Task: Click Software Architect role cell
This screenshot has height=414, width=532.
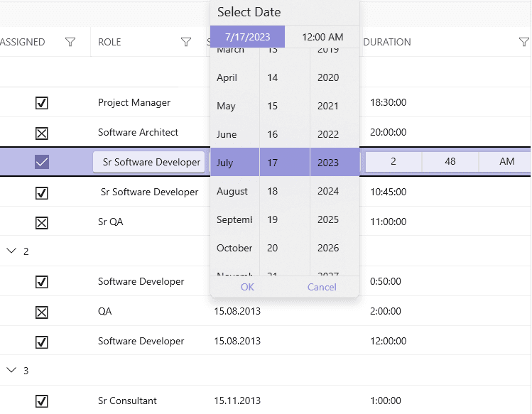Action: (x=138, y=132)
